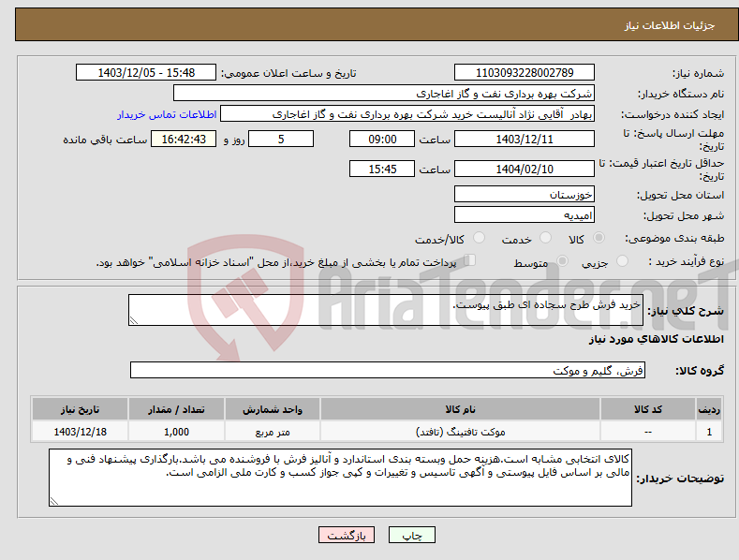
Task: Click the تاریخ نیاز column header
Action: click(81, 409)
